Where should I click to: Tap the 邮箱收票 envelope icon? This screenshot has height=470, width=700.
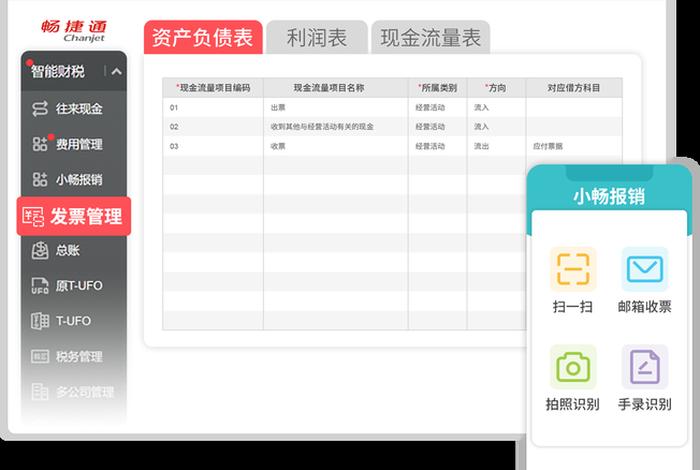(x=645, y=269)
